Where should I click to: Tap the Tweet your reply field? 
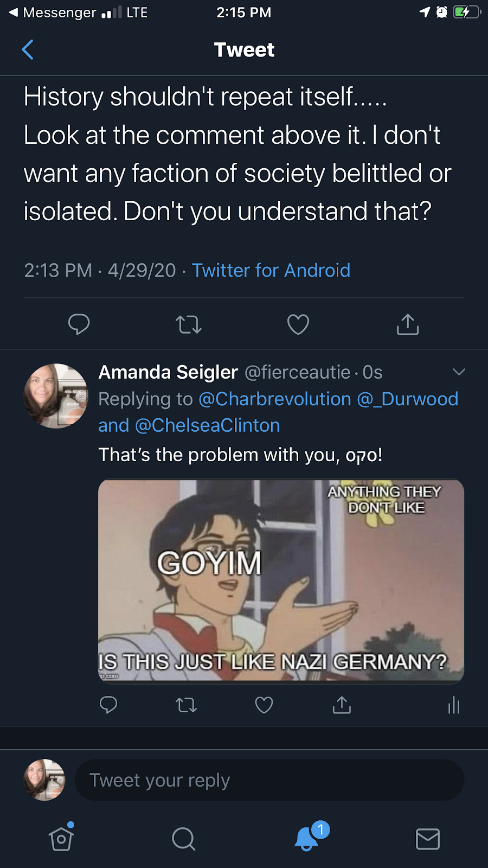(269, 780)
